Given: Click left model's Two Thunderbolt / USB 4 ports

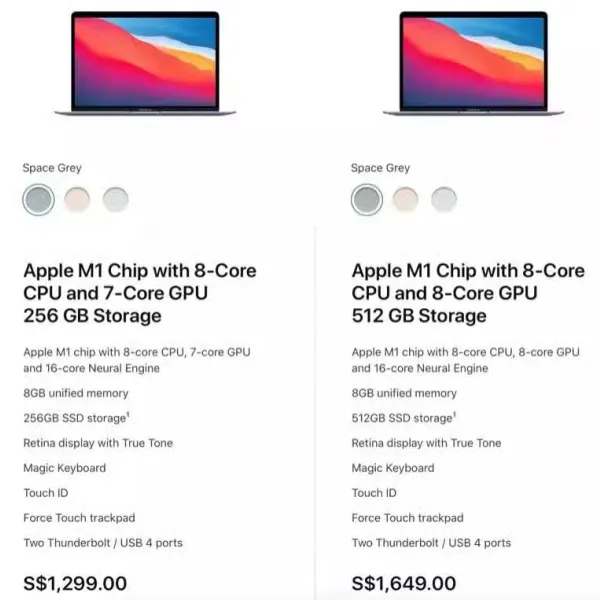Looking at the screenshot, I should (x=103, y=543).
